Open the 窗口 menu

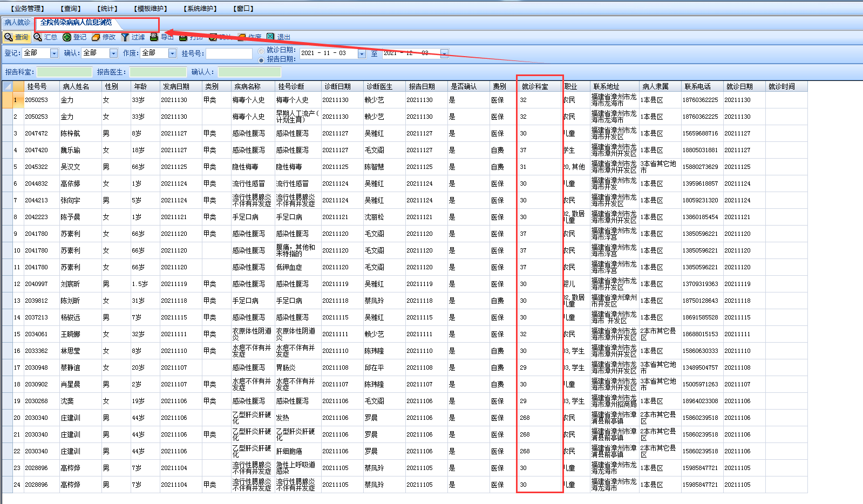tap(243, 9)
